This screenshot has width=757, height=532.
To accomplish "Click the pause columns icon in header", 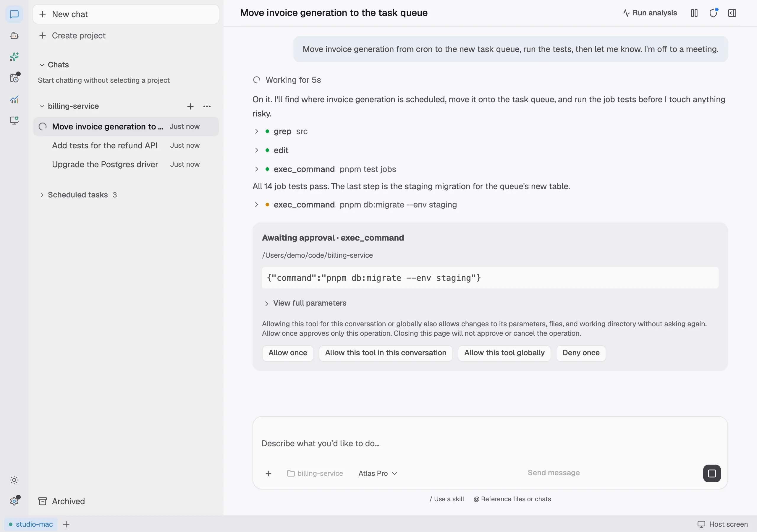I will [694, 13].
